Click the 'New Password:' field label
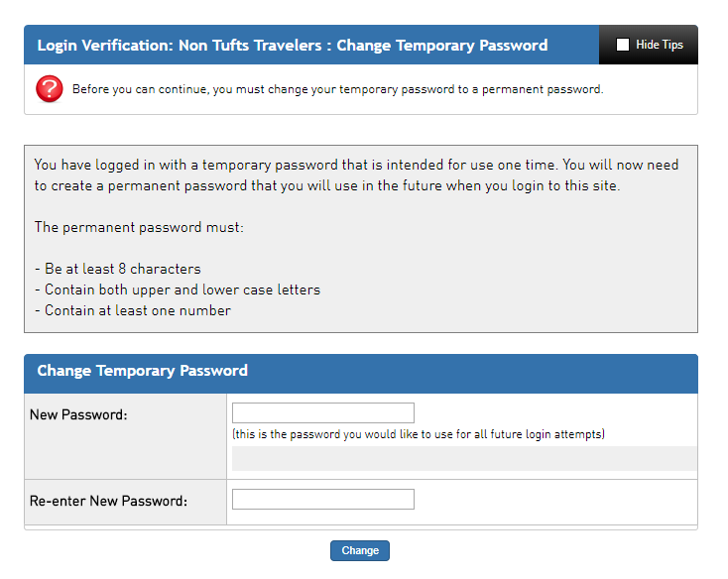The width and height of the screenshot is (728, 579). point(78,414)
